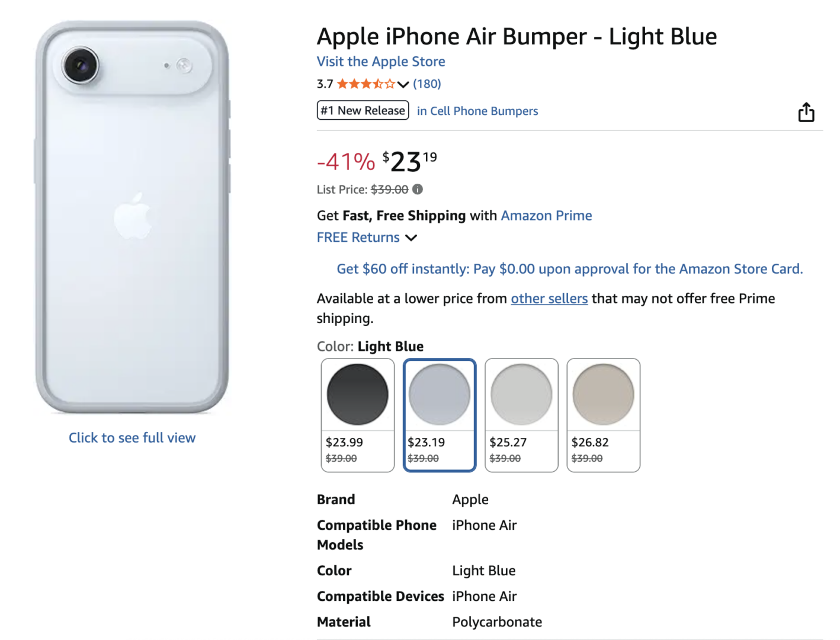Image resolution: width=840 pixels, height=640 pixels.
Task: Open the Apple Store page
Action: point(381,61)
